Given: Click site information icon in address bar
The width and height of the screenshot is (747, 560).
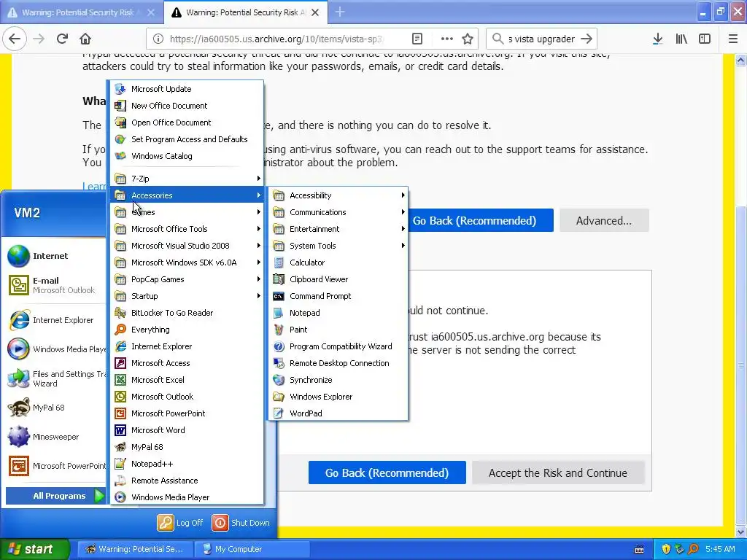Looking at the screenshot, I should [x=158, y=39].
